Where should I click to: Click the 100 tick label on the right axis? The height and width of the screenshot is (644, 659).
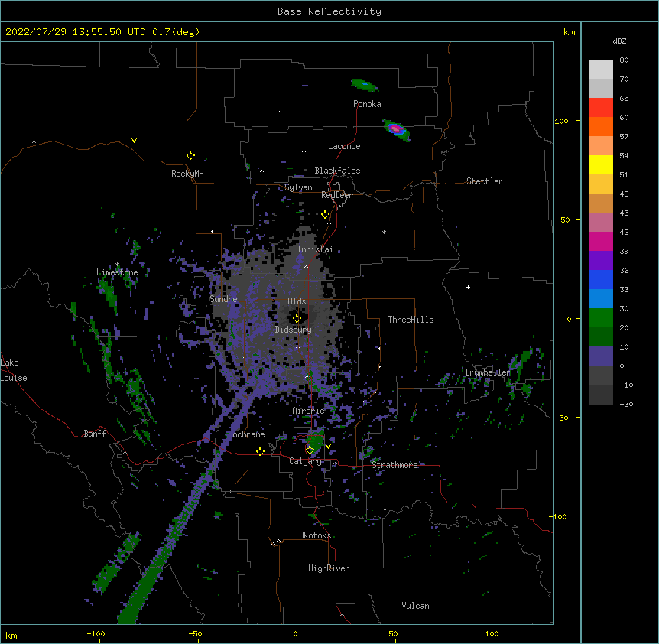pos(561,121)
